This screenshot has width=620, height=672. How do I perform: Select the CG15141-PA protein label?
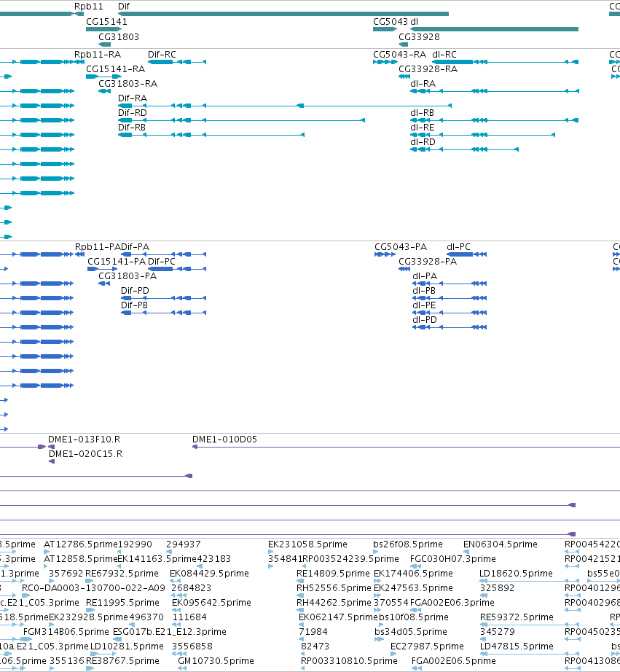tap(117, 262)
